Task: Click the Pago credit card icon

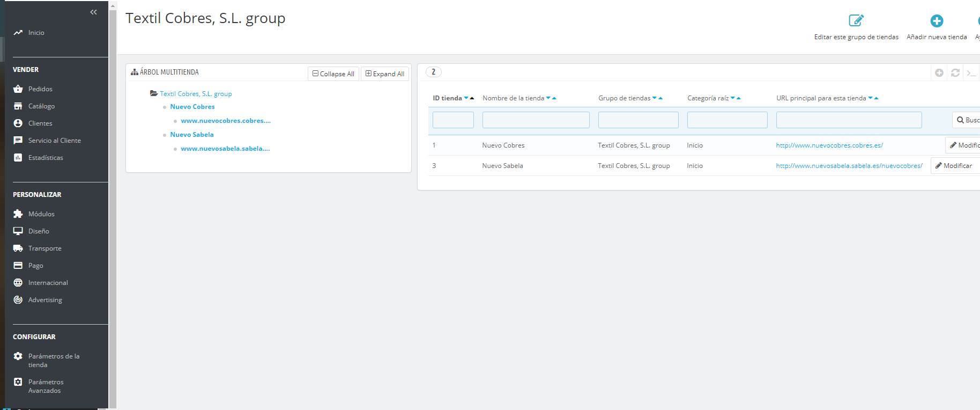Action: click(x=18, y=265)
